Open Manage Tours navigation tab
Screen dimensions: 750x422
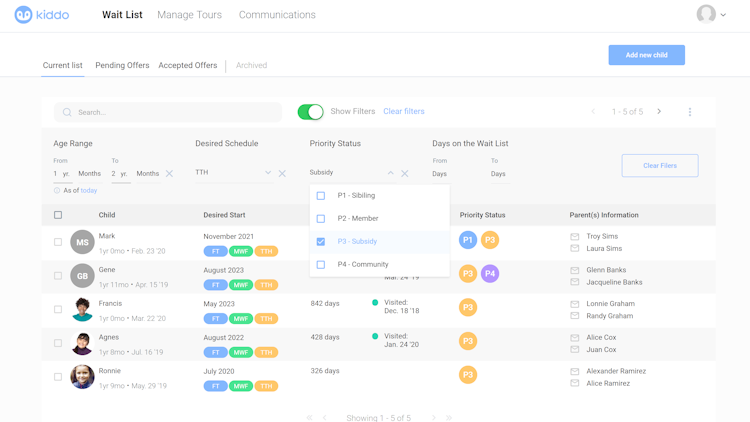189,15
